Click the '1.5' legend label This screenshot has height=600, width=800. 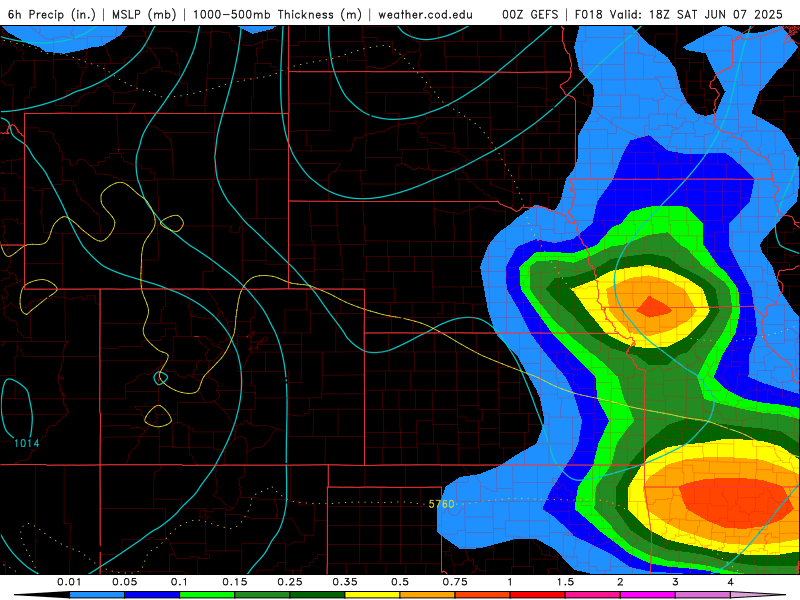pos(565,582)
